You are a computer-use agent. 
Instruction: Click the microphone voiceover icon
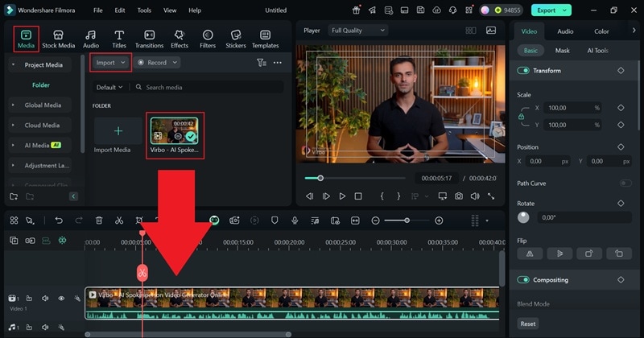pos(295,221)
